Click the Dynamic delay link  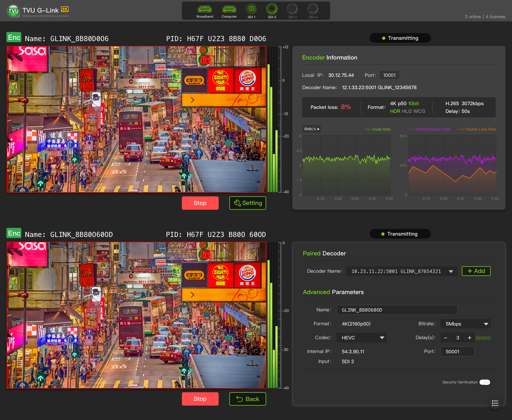coord(483,337)
